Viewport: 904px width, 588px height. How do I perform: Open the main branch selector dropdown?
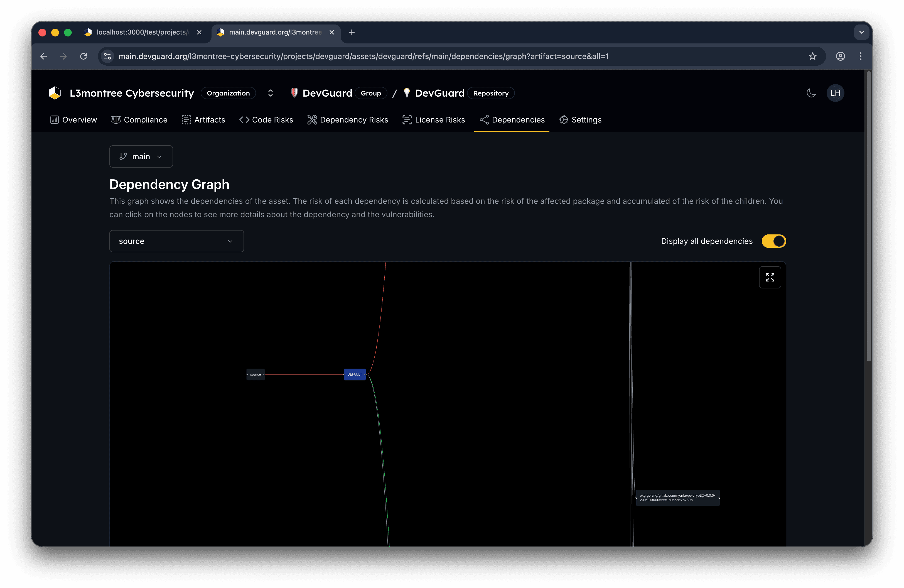pyautogui.click(x=141, y=156)
